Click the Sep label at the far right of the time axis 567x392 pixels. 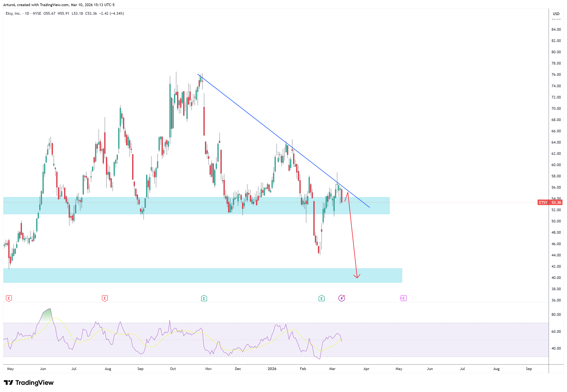tap(529, 369)
